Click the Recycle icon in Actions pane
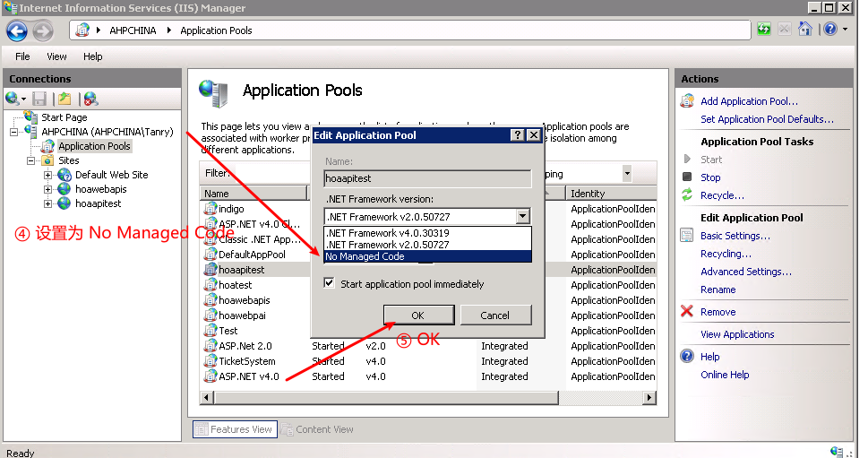Viewport: 868px width, 458px height. pyautogui.click(x=687, y=195)
